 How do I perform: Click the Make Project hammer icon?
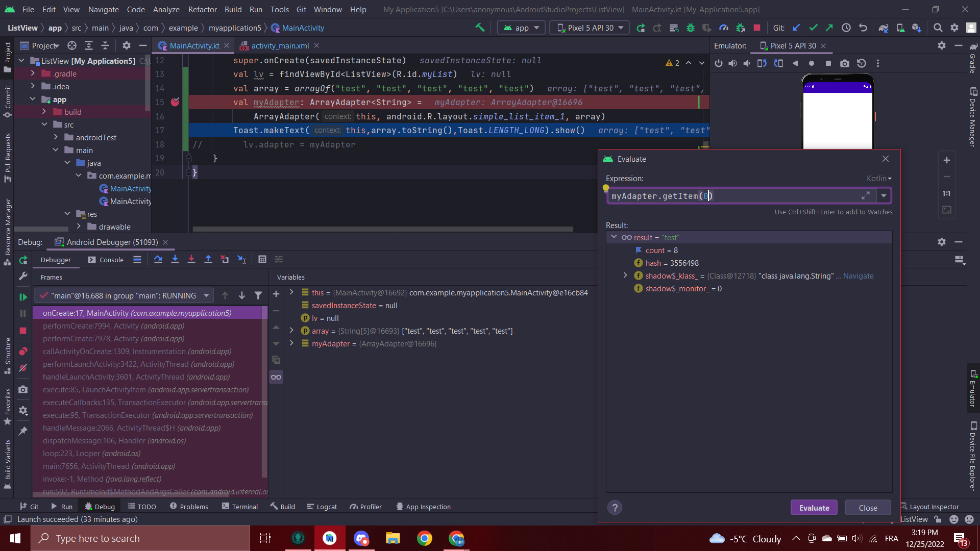pyautogui.click(x=480, y=28)
